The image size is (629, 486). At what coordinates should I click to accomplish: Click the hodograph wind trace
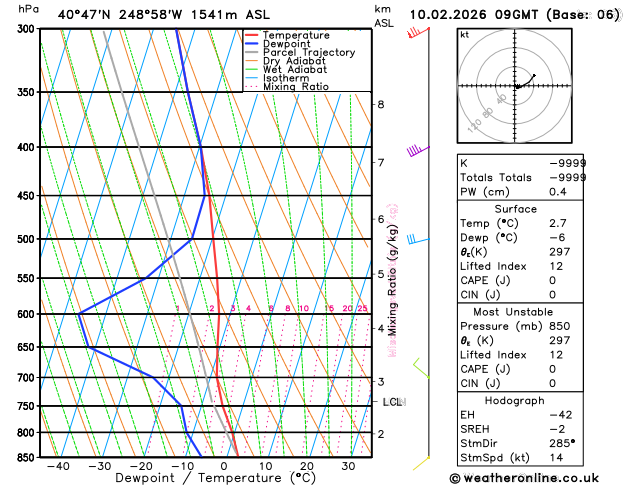(525, 81)
